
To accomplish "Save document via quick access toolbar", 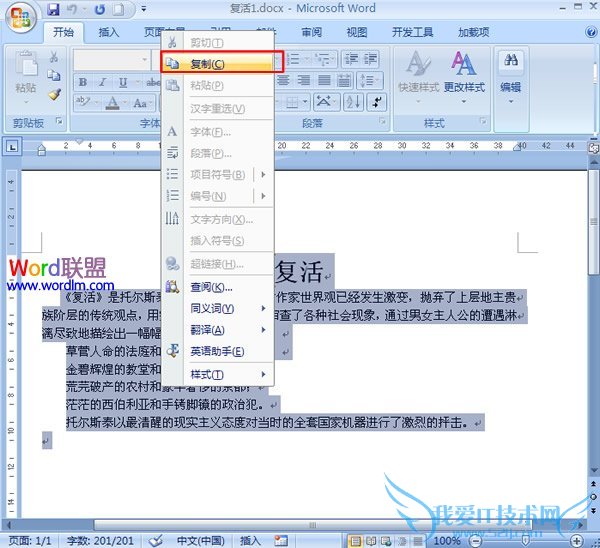I will point(53,9).
